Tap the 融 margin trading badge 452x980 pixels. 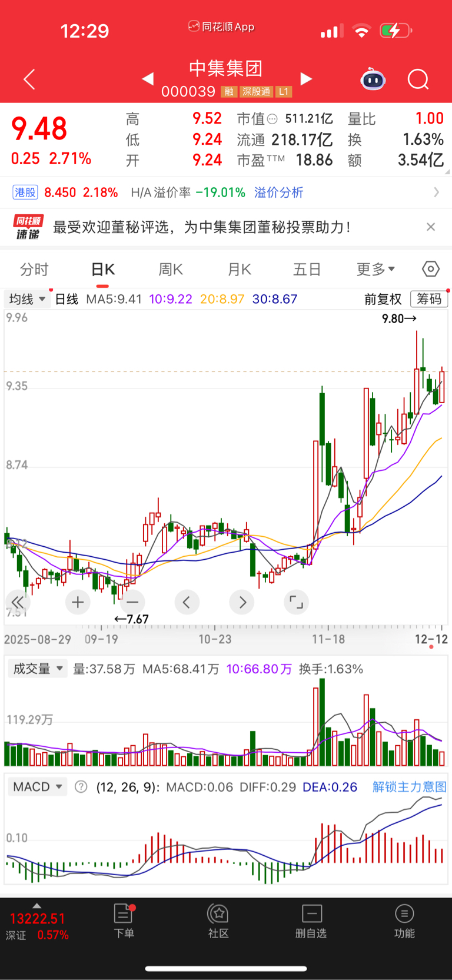[229, 91]
